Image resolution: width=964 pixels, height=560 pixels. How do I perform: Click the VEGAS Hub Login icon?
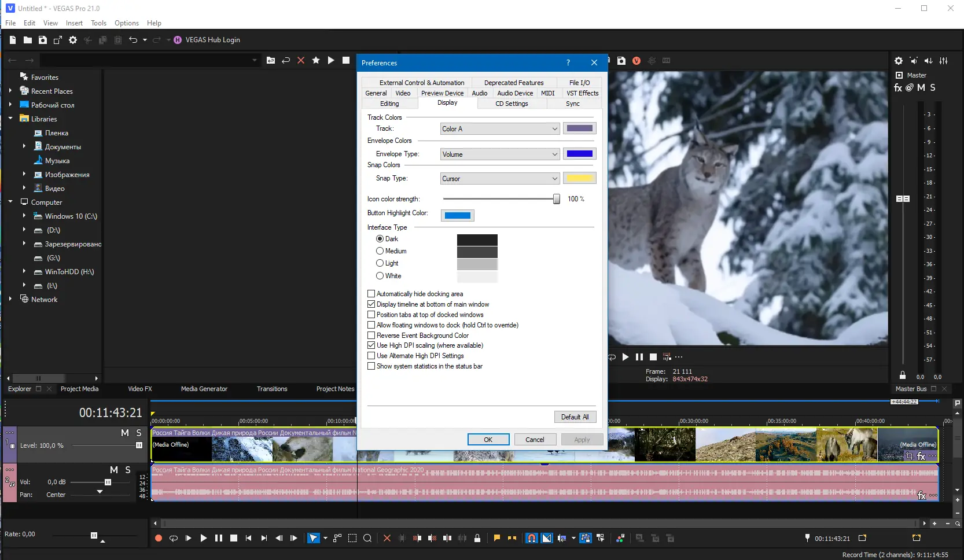(x=178, y=40)
